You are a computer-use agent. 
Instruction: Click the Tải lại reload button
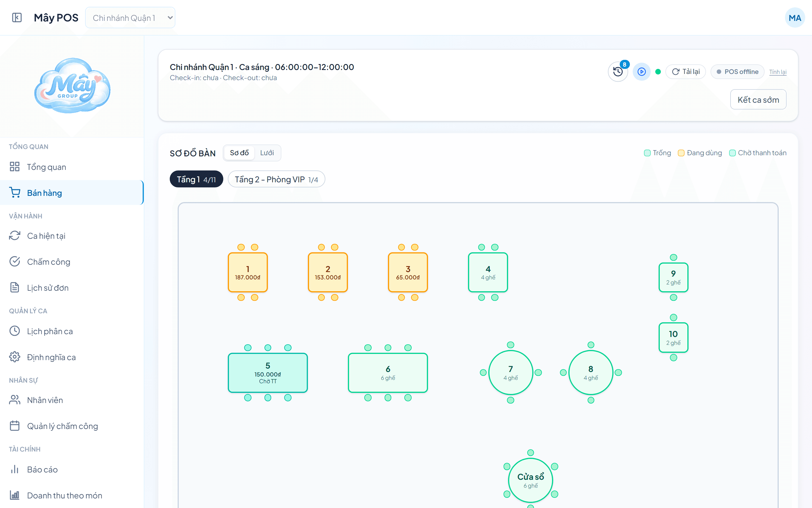[685, 72]
